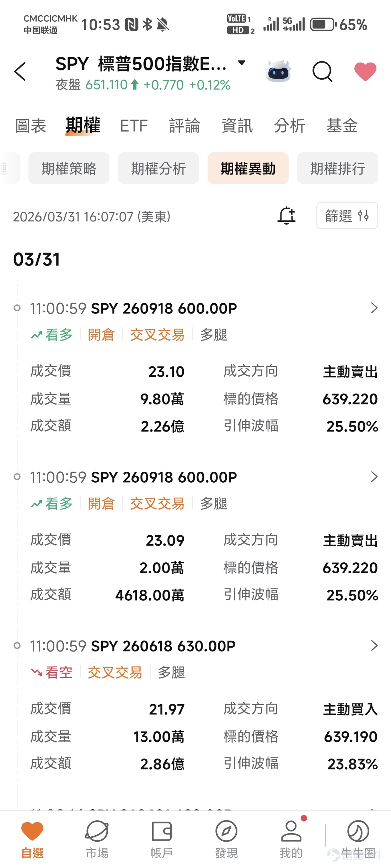Select the 期權分析 chip
The image size is (391, 868).
coord(159,168)
